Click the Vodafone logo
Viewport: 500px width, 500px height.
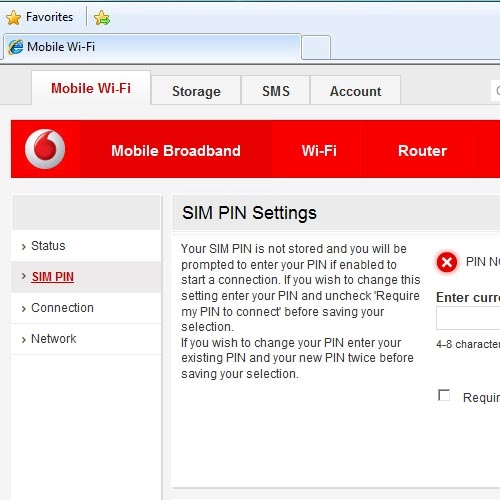[x=45, y=149]
